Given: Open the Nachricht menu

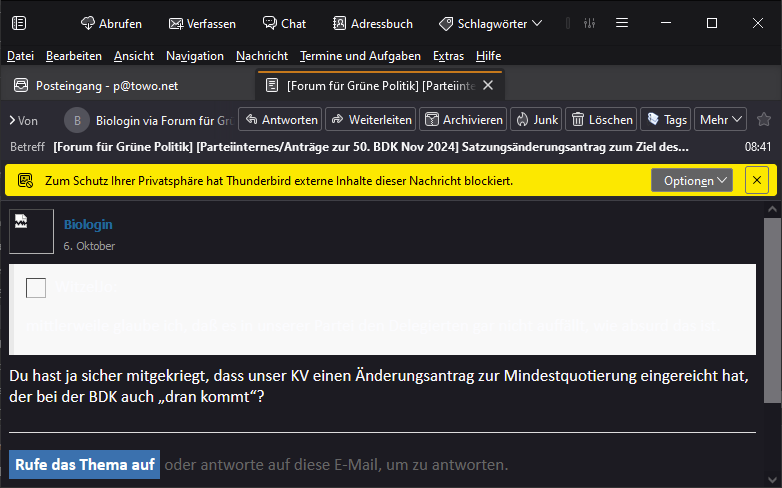Looking at the screenshot, I should tap(262, 56).
